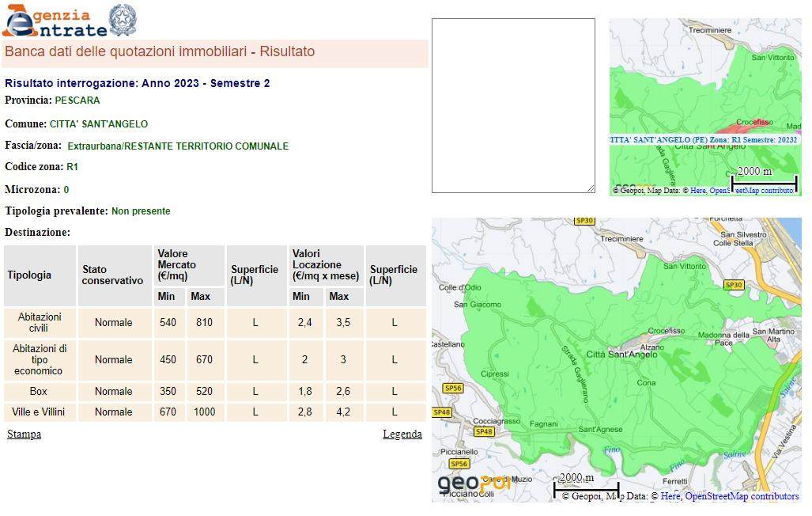812x516 pixels.
Task: Follow the Here link in the small map attribution
Action: (x=698, y=191)
